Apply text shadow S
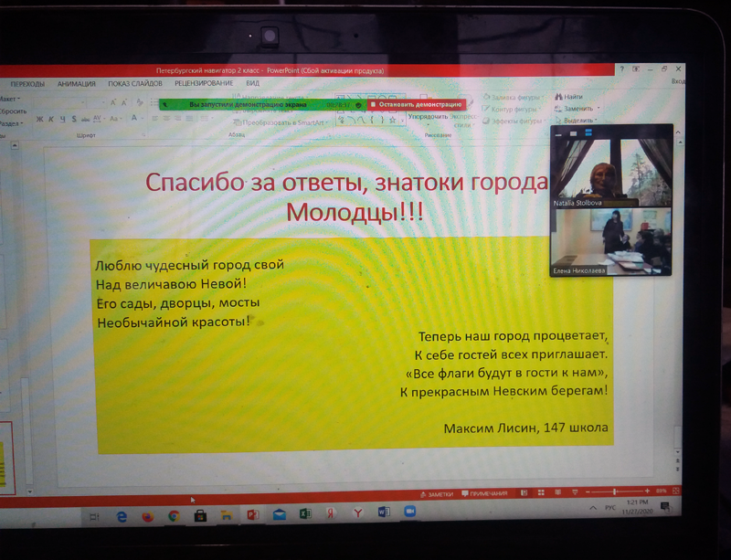The width and height of the screenshot is (731, 560). click(74, 119)
